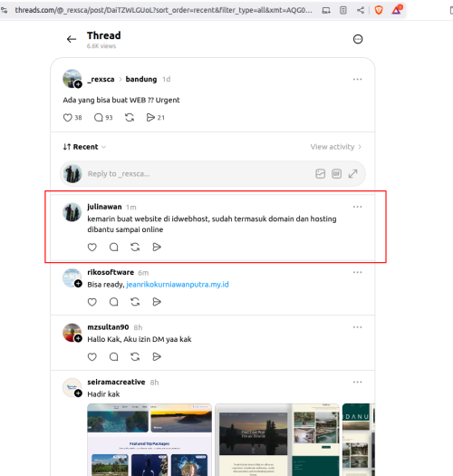Viewport: 453px width, 476px height.
Task: Go back with the arrow beside Thread
Action: coord(72,39)
